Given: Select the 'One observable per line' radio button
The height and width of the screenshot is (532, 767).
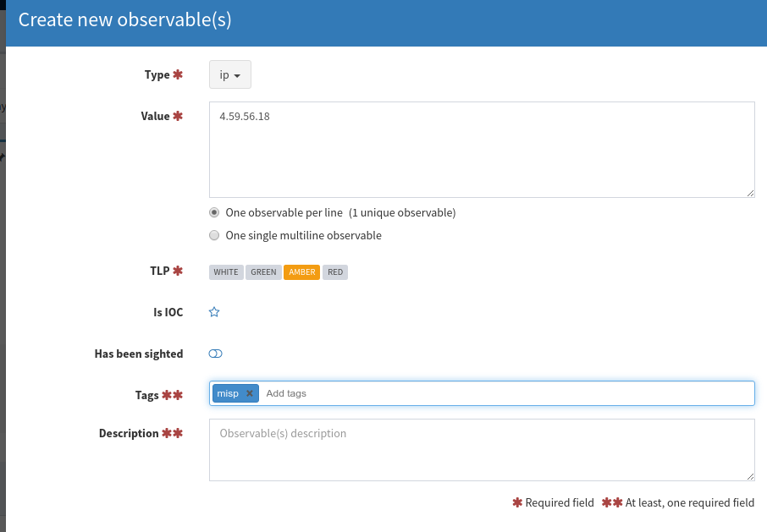Looking at the screenshot, I should point(214,212).
